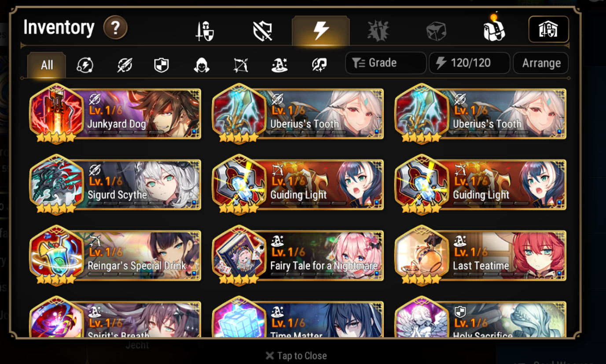Click the storage house icon button
Viewport: 606px width, 364px height.
[548, 29]
